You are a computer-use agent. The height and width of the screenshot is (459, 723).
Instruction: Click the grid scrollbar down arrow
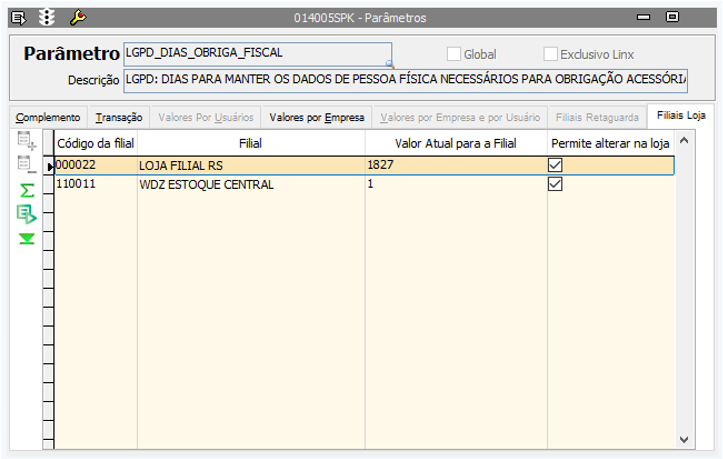pyautogui.click(x=684, y=440)
